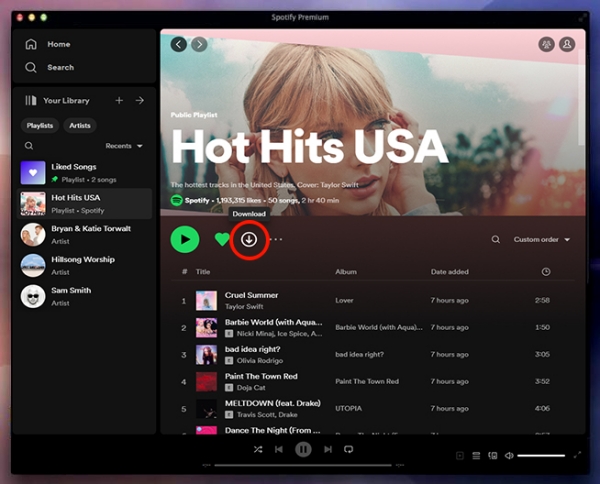Click Barbie World album art
600x484 pixels.
pos(206,328)
